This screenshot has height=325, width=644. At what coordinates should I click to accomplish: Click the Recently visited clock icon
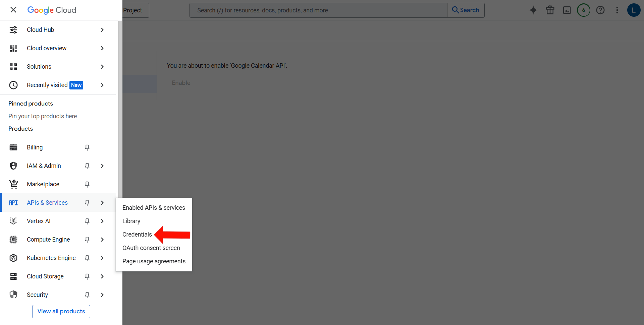pyautogui.click(x=13, y=85)
